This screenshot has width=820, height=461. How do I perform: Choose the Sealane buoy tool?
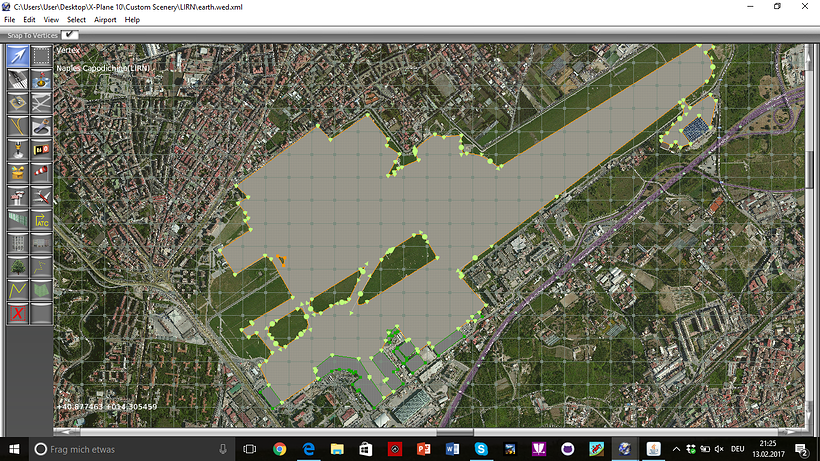point(41,79)
